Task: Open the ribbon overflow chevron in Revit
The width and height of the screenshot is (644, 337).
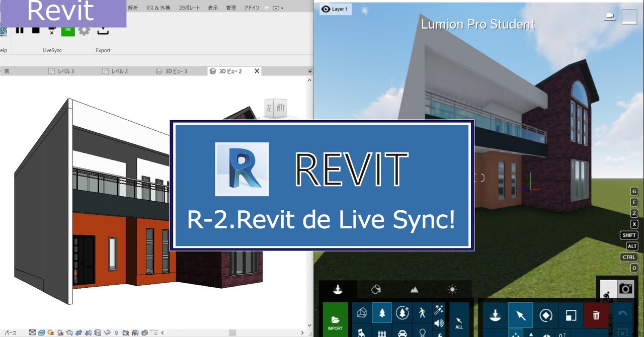Action: (266, 8)
